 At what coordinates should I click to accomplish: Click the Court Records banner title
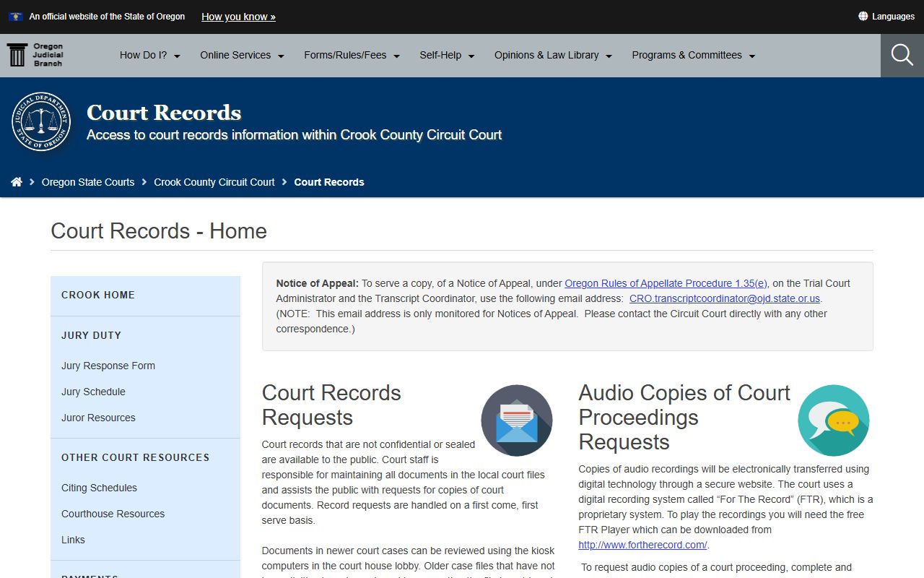pos(164,113)
